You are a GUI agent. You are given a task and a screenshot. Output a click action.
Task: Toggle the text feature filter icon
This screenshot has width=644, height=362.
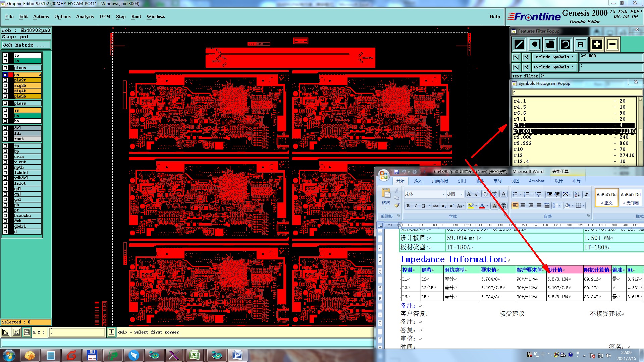coord(581,44)
